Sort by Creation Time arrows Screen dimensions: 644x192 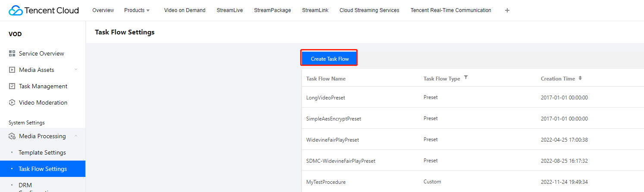pos(580,78)
